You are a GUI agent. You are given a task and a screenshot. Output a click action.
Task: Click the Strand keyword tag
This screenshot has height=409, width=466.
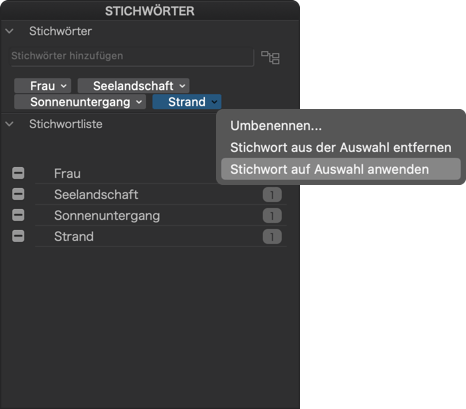click(187, 102)
